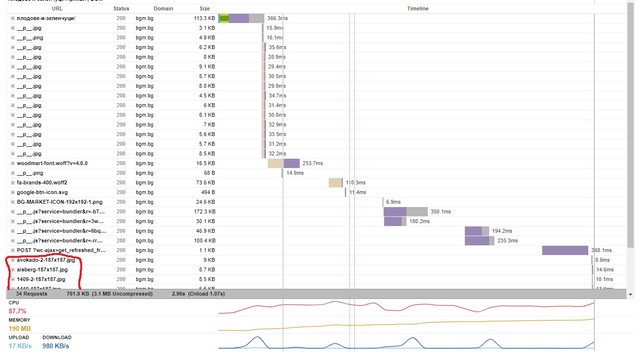Select the google-btn-icon.svg URL text
This screenshot has width=640, height=363.
(42, 192)
